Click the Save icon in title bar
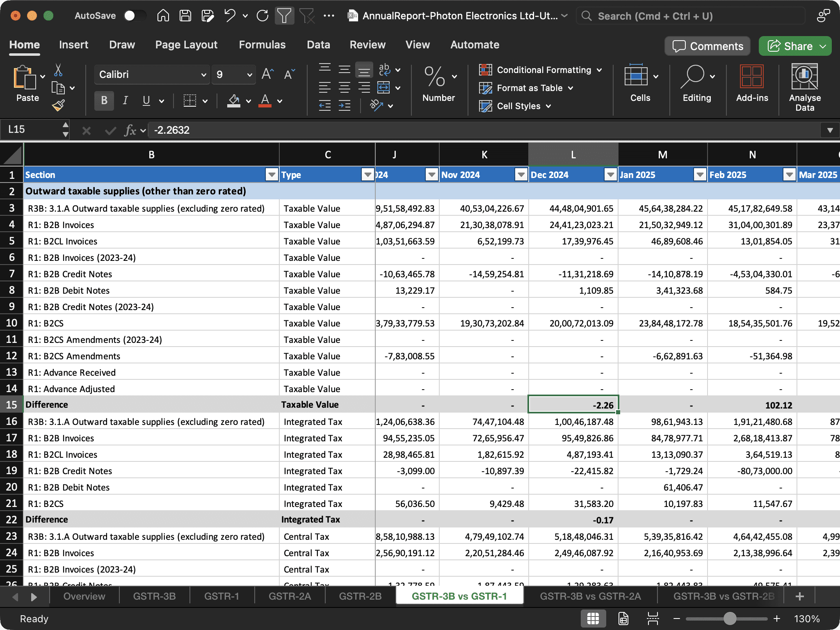840x630 pixels. [x=185, y=16]
